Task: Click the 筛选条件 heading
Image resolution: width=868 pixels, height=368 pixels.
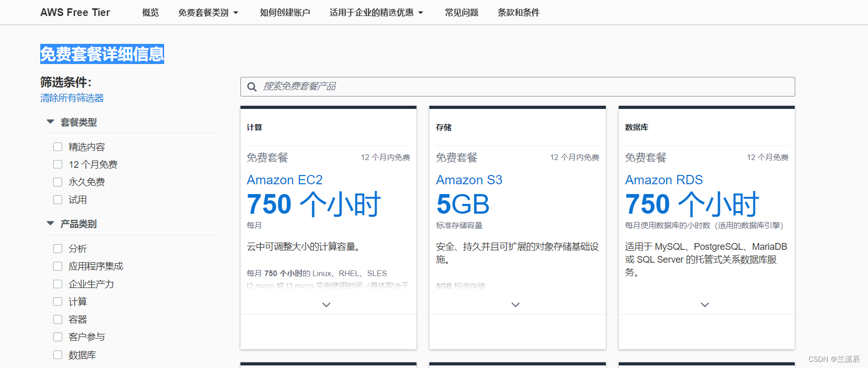Action: 66,83
